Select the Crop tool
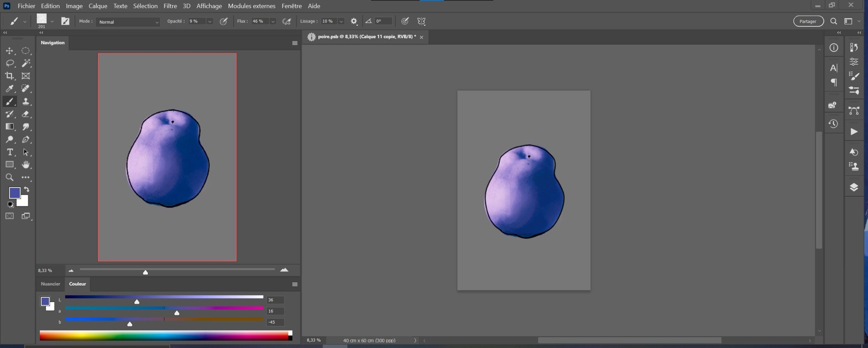Viewport: 868px width, 348px height. pos(9,76)
